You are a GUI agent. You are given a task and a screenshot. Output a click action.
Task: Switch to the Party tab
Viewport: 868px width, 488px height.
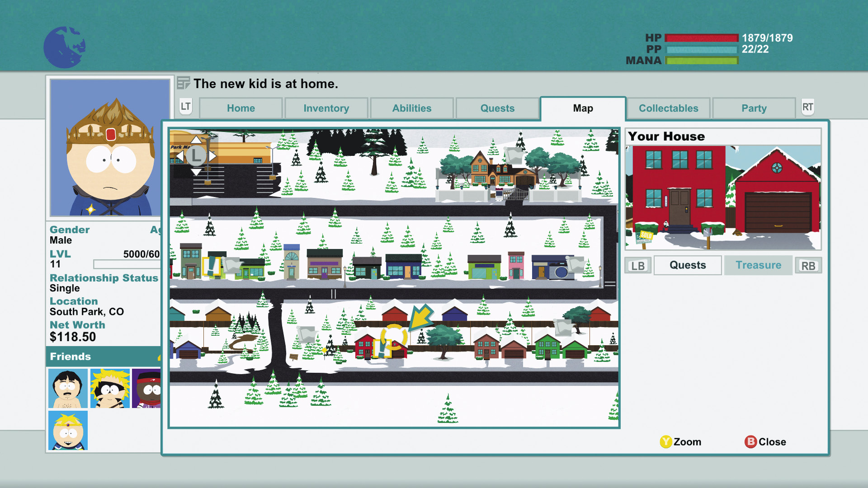point(754,108)
